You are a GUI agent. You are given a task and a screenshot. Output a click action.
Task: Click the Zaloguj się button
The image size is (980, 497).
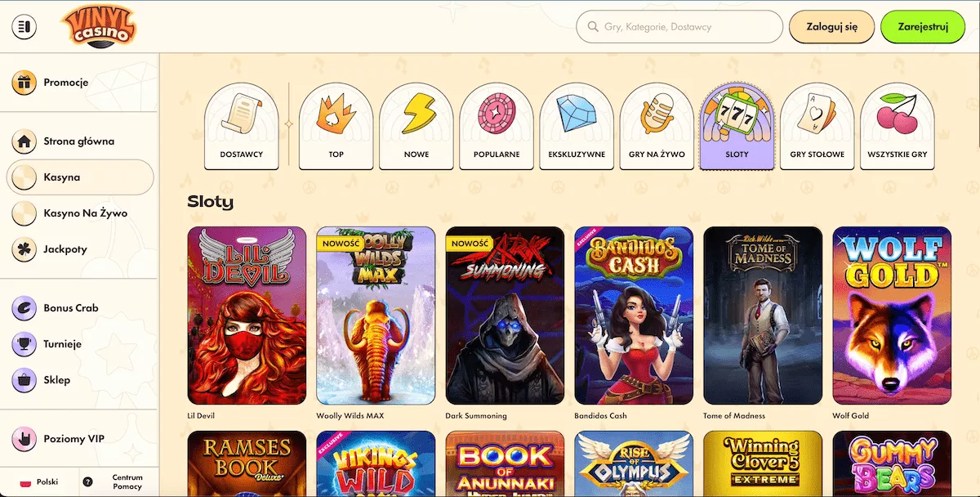tap(832, 27)
